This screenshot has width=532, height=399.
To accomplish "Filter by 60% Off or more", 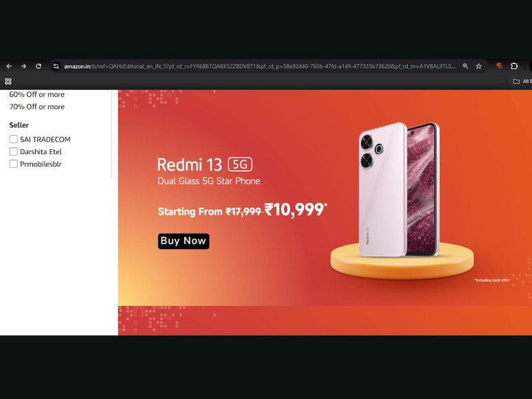I will tap(36, 94).
